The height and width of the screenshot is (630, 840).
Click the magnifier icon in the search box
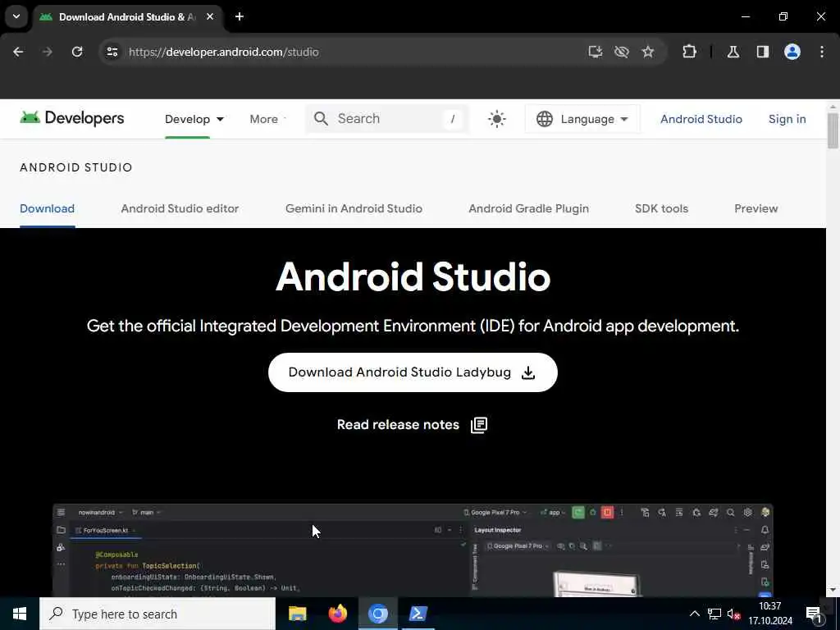321,119
